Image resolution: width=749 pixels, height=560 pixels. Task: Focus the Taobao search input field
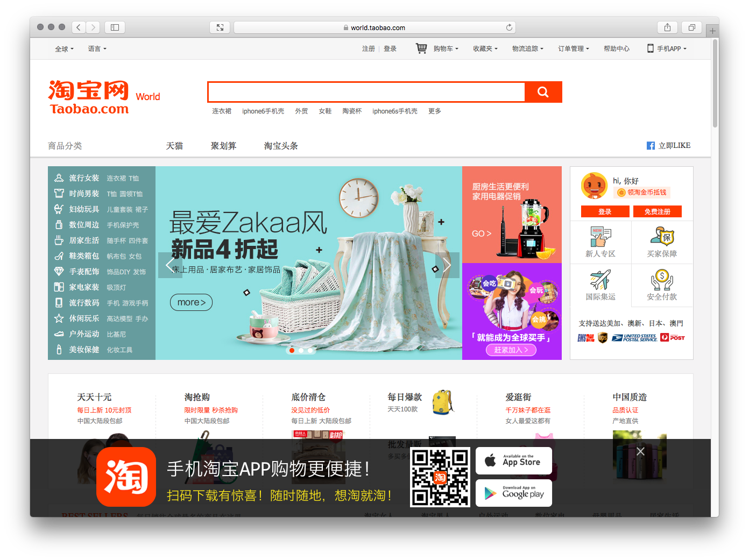[366, 92]
